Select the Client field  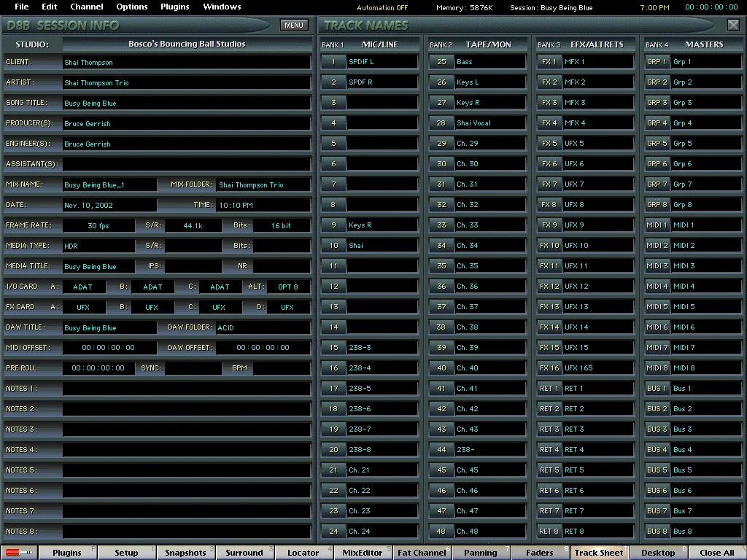pyautogui.click(x=186, y=63)
